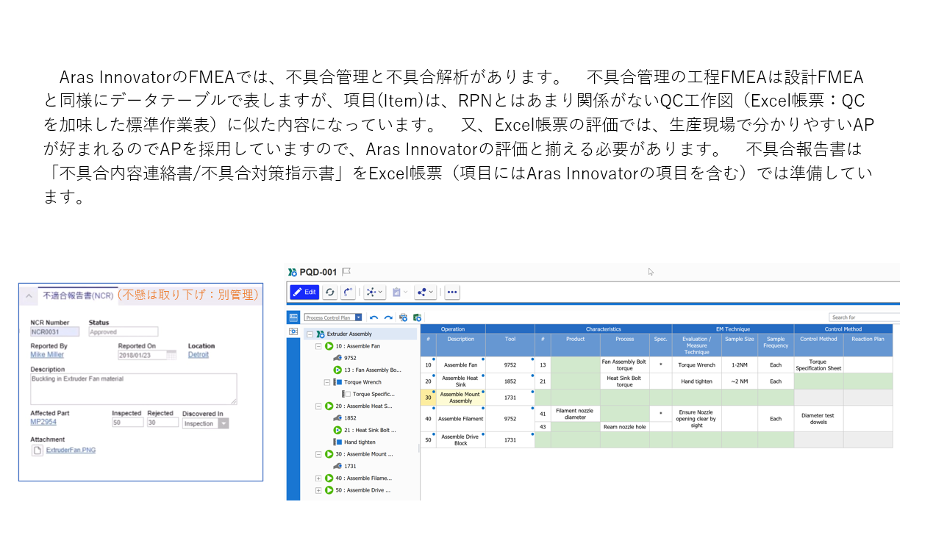Open the calendar picker for Reported On
Image resolution: width=947 pixels, height=560 pixels.
point(171,355)
